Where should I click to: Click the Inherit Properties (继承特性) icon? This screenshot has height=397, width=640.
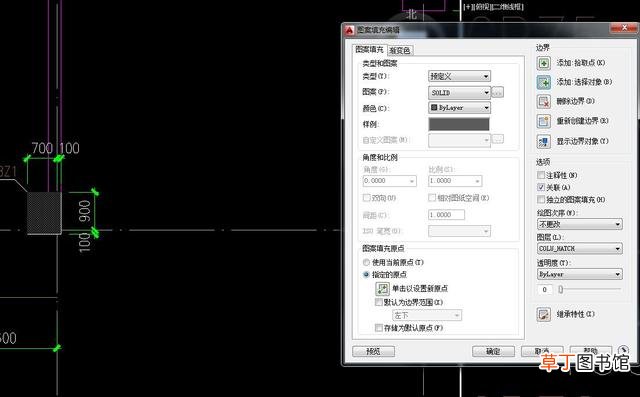(543, 314)
